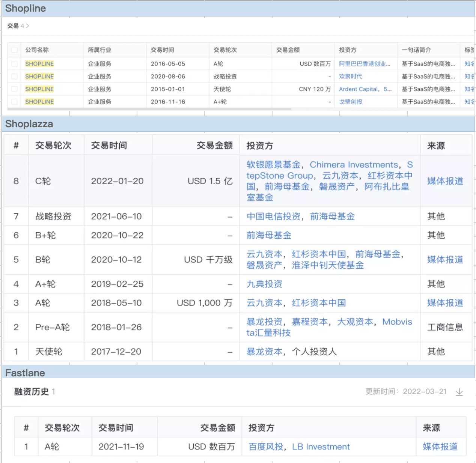Open the 大观资本 investor link
The image size is (476, 463).
355,322
